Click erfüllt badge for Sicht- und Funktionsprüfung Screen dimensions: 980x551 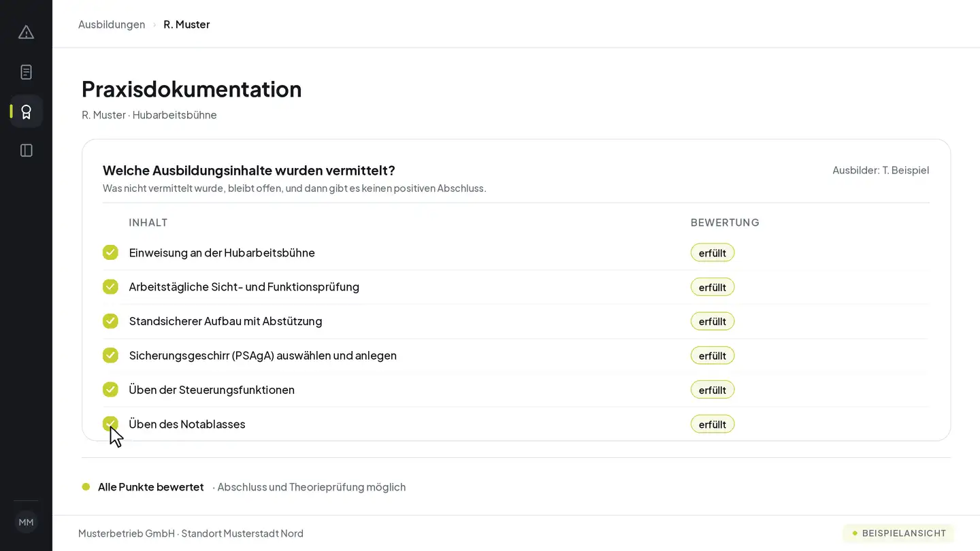[713, 287]
